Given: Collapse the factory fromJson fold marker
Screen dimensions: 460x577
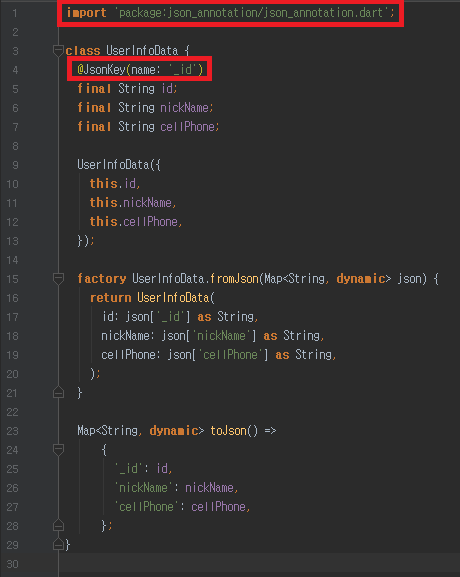Looking at the screenshot, I should tap(58, 279).
